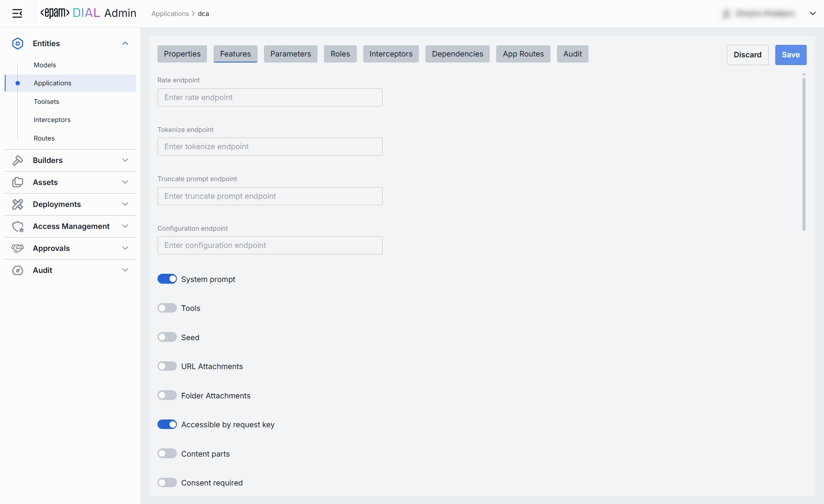Enable the Tools toggle
The width and height of the screenshot is (824, 504).
[x=167, y=308]
